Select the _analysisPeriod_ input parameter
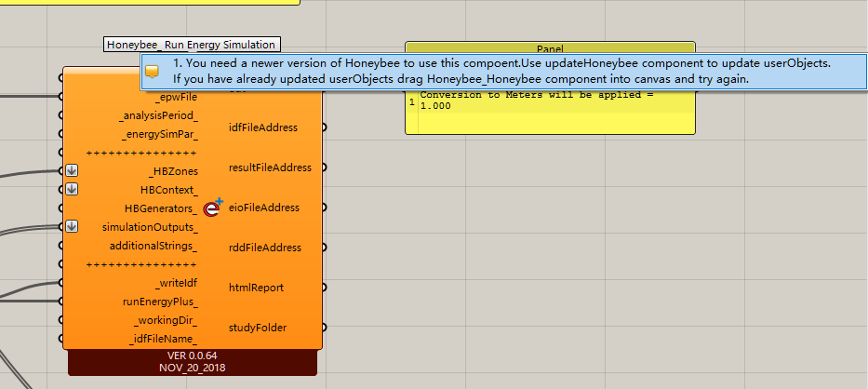Viewport: 868px width, 389px height. [x=158, y=115]
